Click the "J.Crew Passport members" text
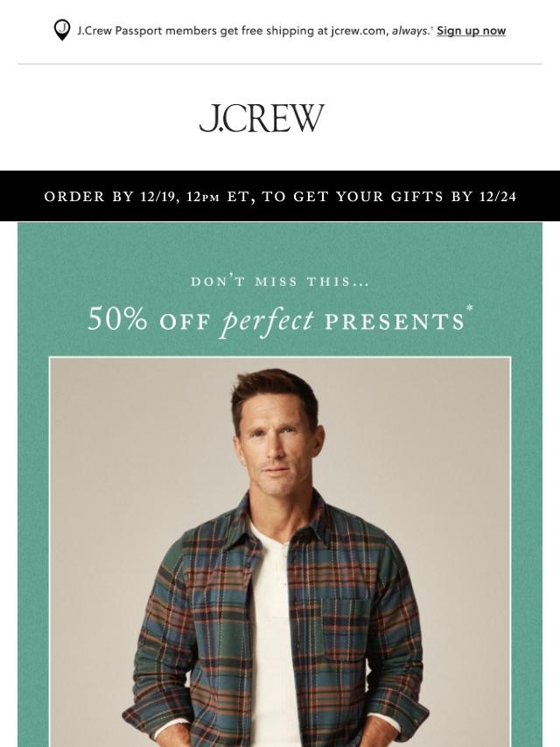560x747 pixels. [x=147, y=31]
